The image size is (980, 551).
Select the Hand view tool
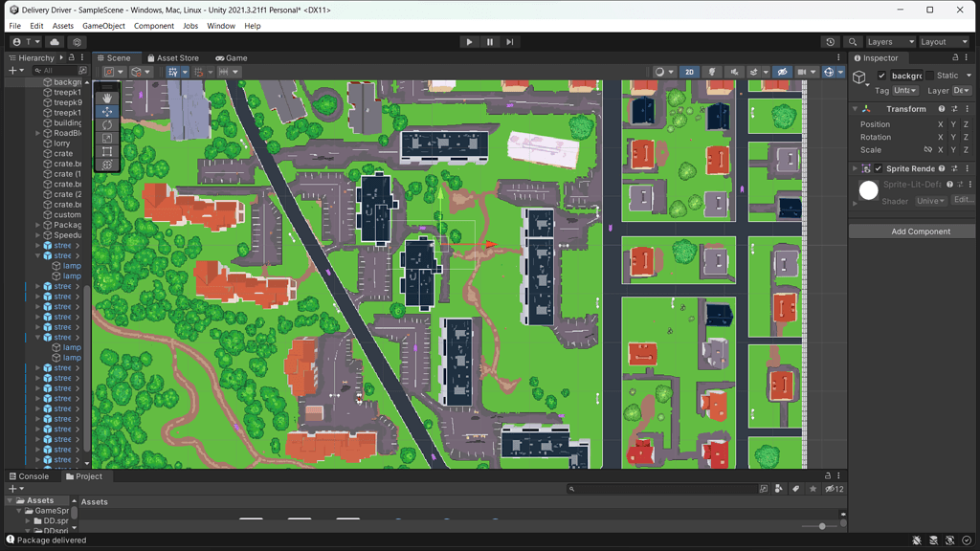click(107, 97)
